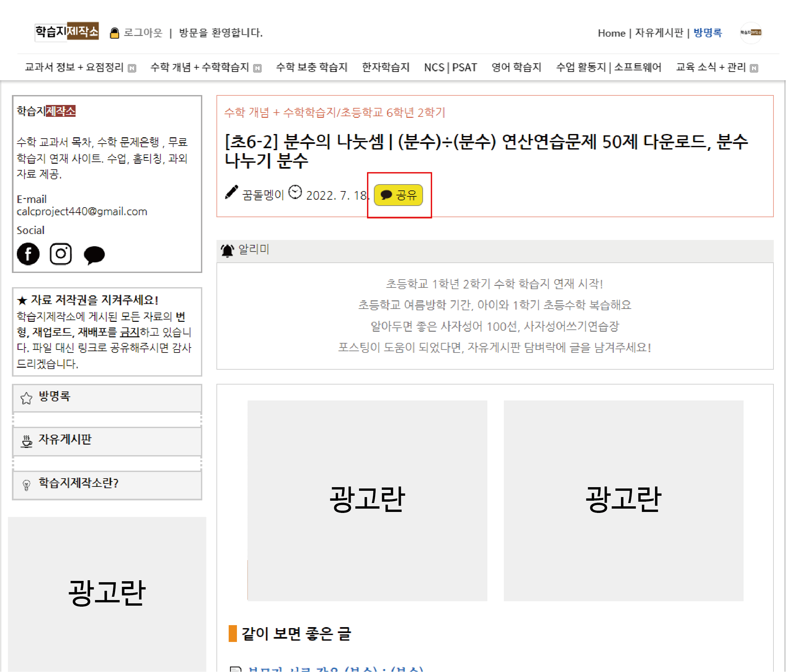
Task: Click the 초등학교 6학년 2학기 category breadcrumb
Action: coord(392,112)
